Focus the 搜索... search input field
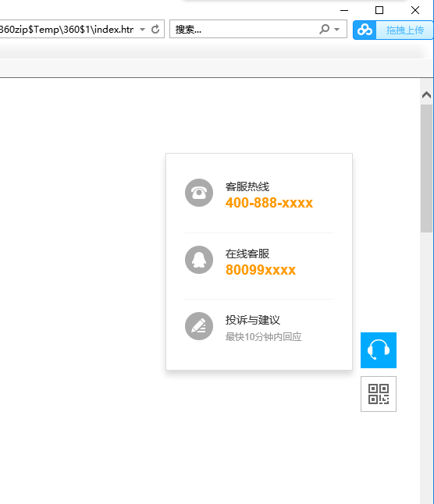 (244, 29)
